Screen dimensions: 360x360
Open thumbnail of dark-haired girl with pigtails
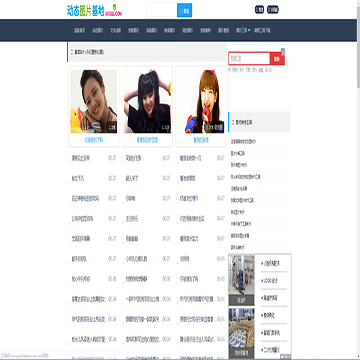[x=147, y=101]
